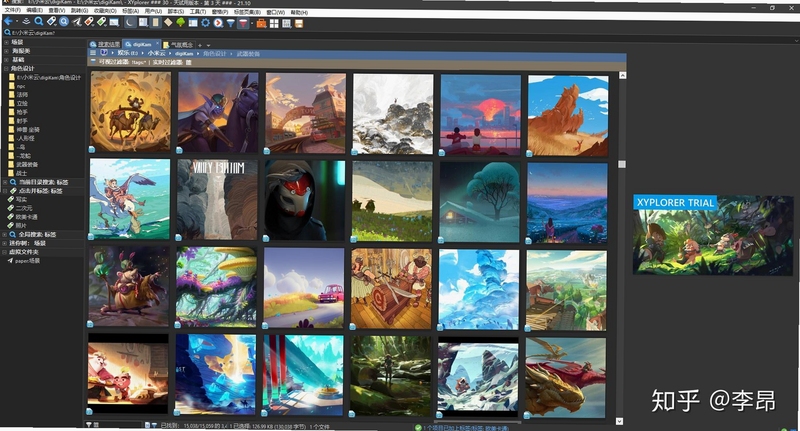Apply the 写实 tag
800x431 pixels.
[x=21, y=199]
